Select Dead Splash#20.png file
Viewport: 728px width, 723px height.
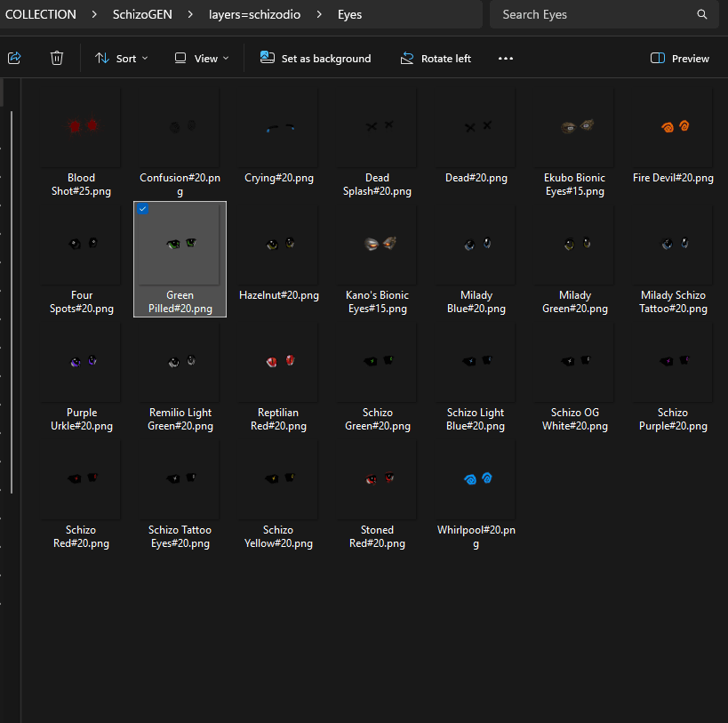[377, 142]
